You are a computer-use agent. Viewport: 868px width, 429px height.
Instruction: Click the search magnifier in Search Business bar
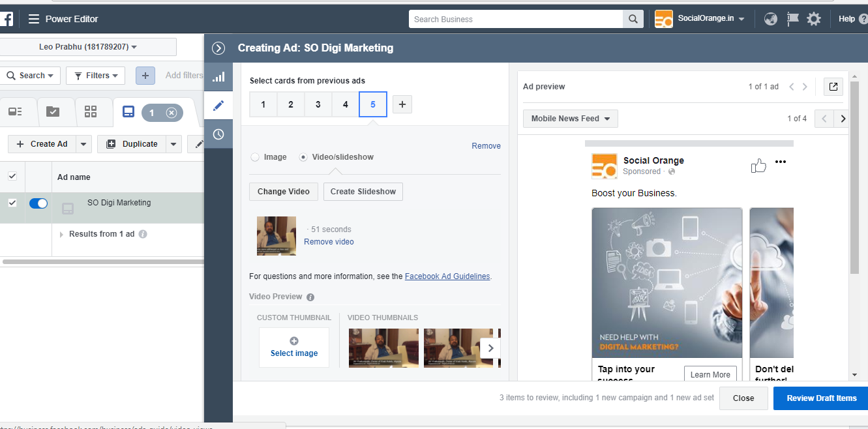coord(632,19)
